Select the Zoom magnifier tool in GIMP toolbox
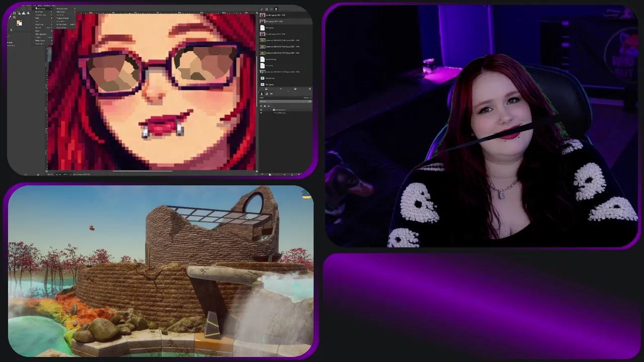Image resolution: width=644 pixels, height=362 pixels. coord(14,17)
